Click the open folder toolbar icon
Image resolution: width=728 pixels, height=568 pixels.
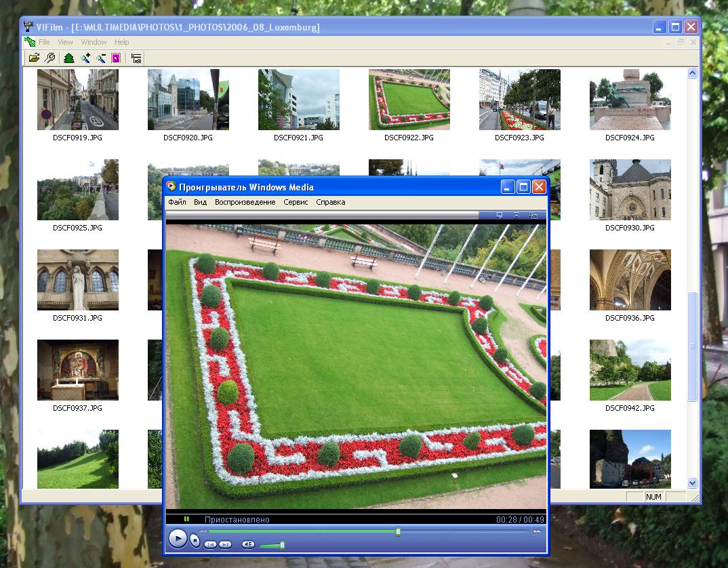[33, 58]
